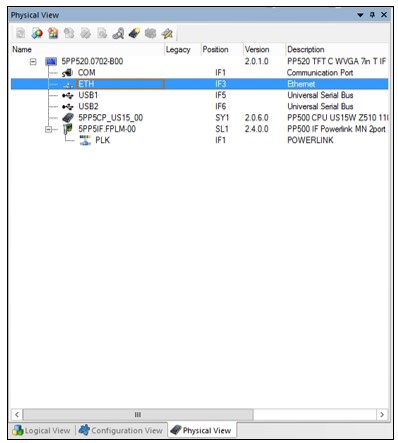This screenshot has height=443, width=398.
Task: Click the IF3 position cell
Action: click(x=220, y=84)
